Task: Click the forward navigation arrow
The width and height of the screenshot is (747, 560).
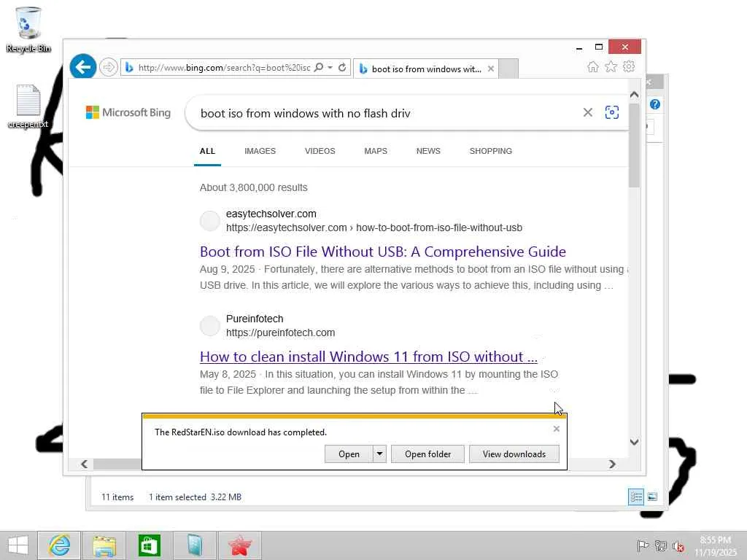Action: pos(109,67)
